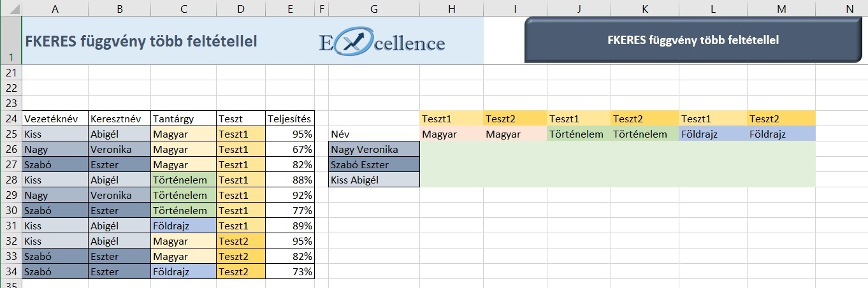Select the Szabó Eszter name cell in column G
868x288 pixels.
coord(374,164)
